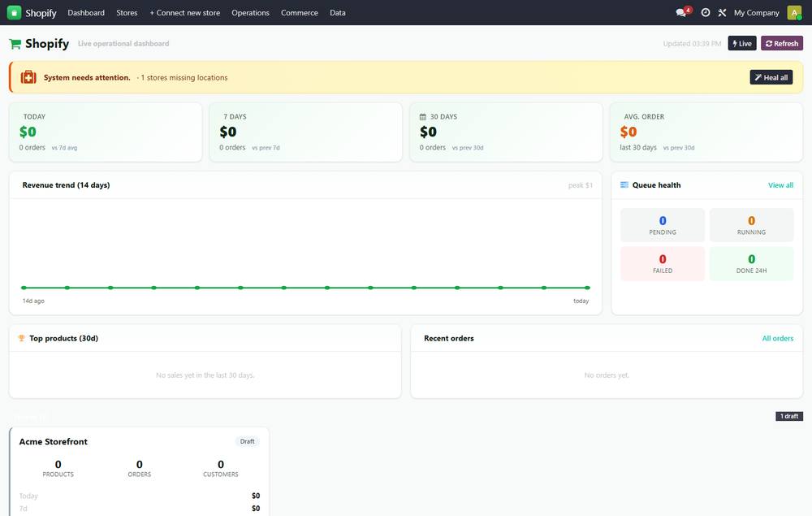Click the 'Updated 03:39 PM' timestamp
Image resolution: width=812 pixels, height=516 pixels.
pyautogui.click(x=692, y=44)
